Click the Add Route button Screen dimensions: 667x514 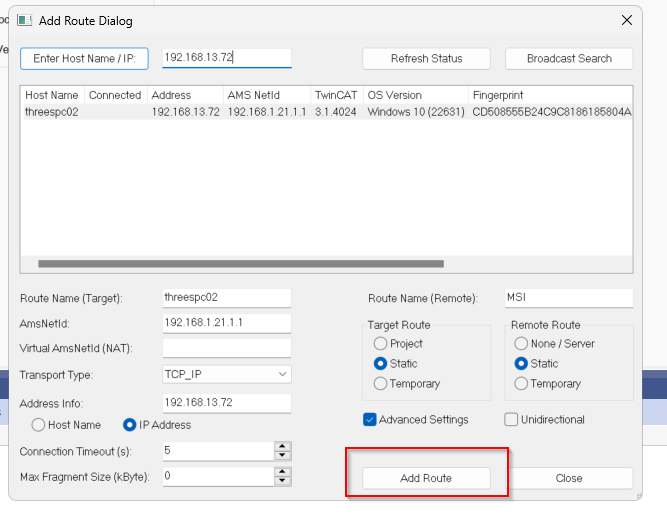click(426, 478)
